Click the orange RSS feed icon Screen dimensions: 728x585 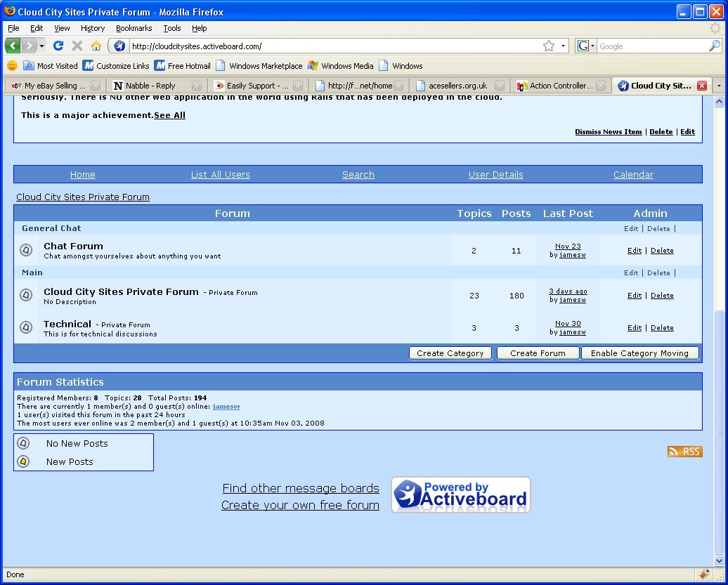[684, 452]
